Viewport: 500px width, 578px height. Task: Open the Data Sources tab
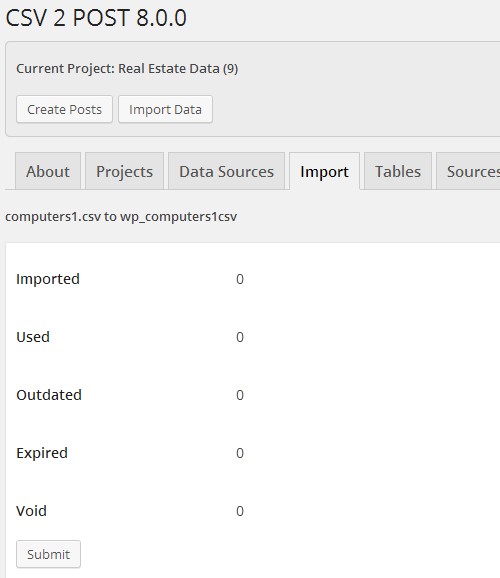pyautogui.click(x=226, y=171)
